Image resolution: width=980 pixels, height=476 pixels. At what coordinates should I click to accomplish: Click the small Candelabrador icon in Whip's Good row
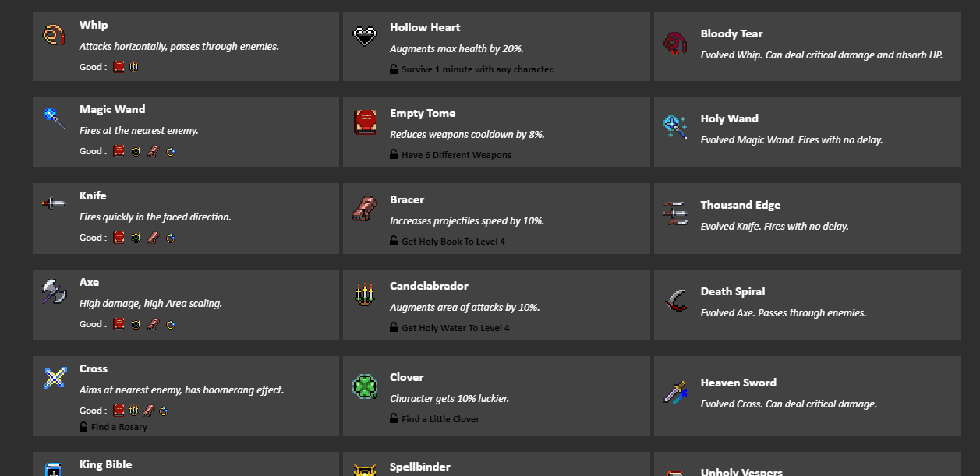[x=133, y=67]
